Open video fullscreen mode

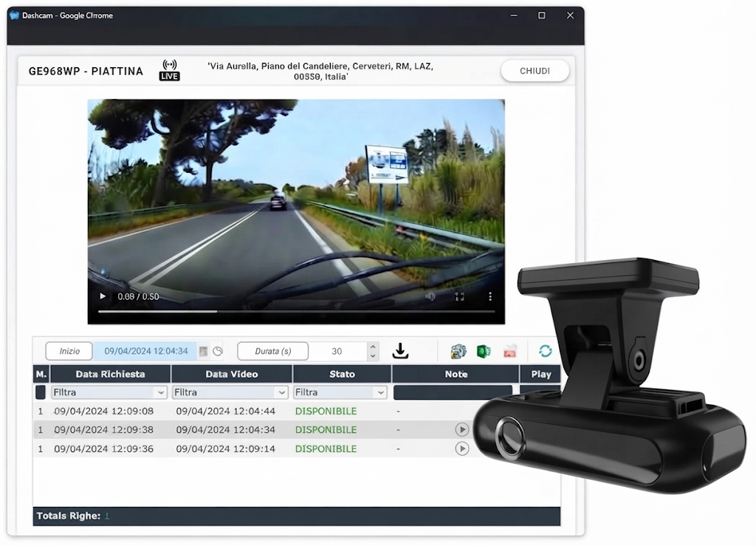pos(459,296)
